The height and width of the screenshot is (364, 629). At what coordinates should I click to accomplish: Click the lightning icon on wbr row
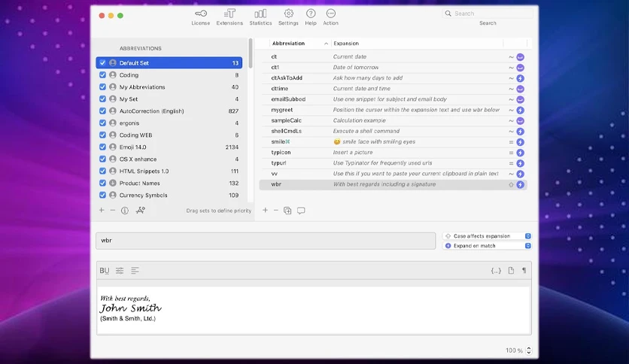tap(521, 185)
